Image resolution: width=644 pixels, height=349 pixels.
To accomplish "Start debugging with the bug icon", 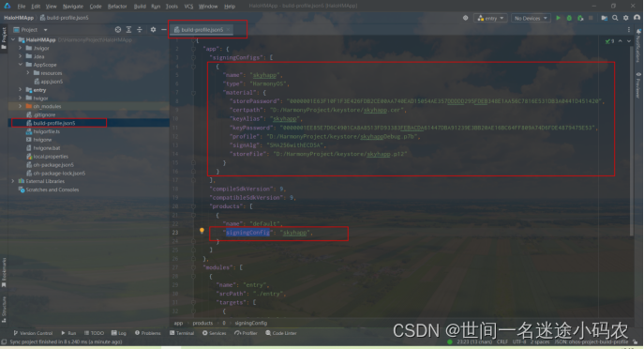I will (x=569, y=18).
